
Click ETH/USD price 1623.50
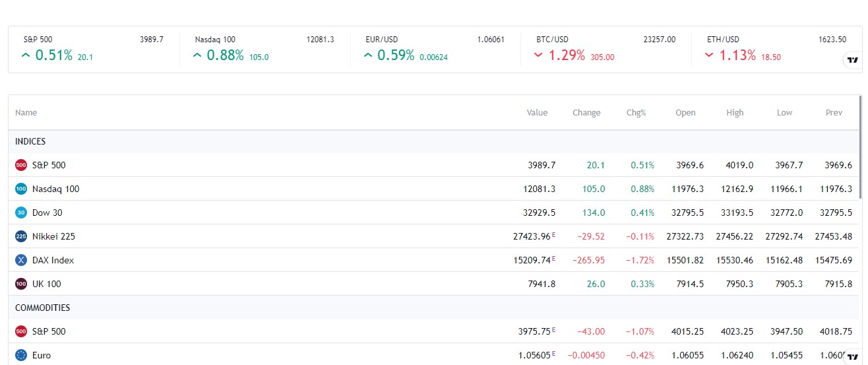coord(832,40)
